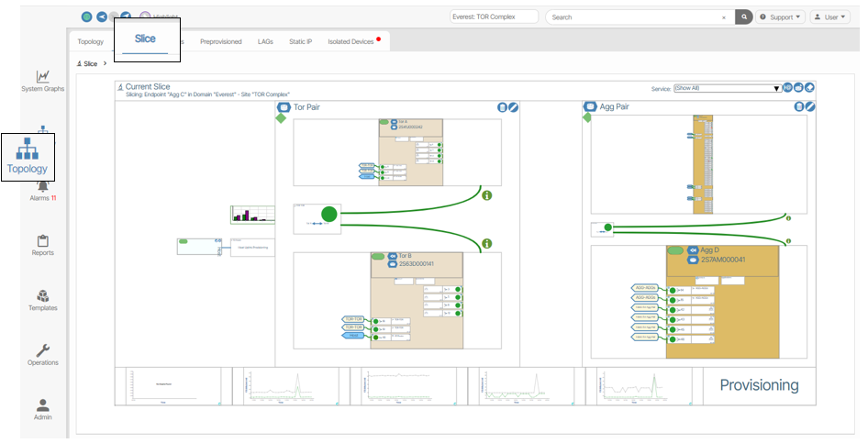Click the search magnifier button
The width and height of the screenshot is (868, 443).
point(744,17)
